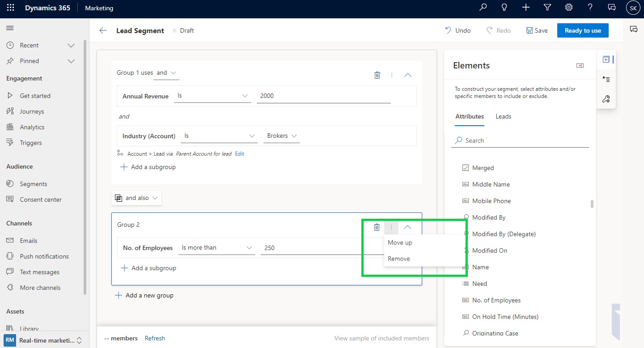Open the 'and also' operator dropdown

(x=136, y=198)
